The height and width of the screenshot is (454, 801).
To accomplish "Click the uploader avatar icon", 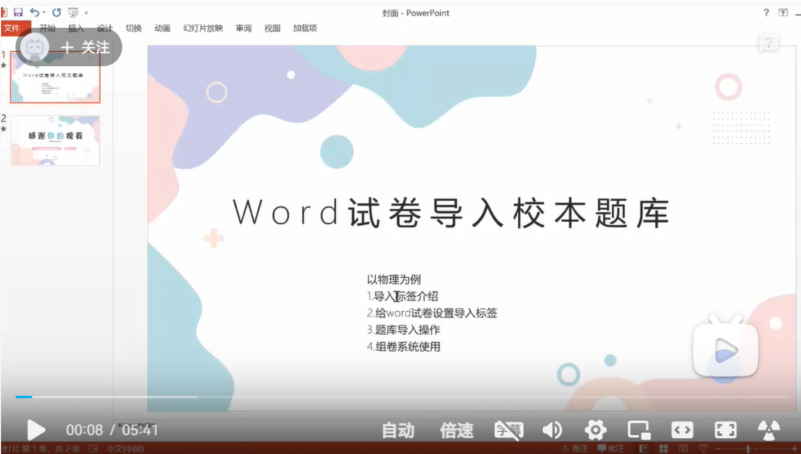I will 35,47.
